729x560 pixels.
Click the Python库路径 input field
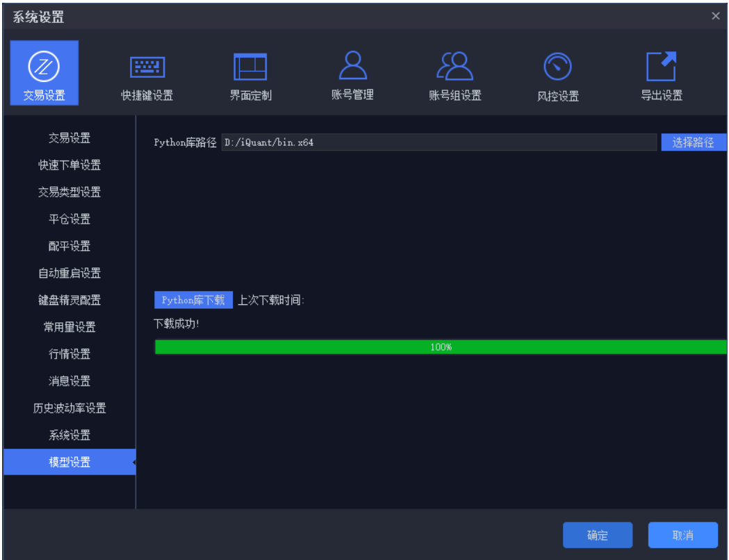tap(438, 142)
